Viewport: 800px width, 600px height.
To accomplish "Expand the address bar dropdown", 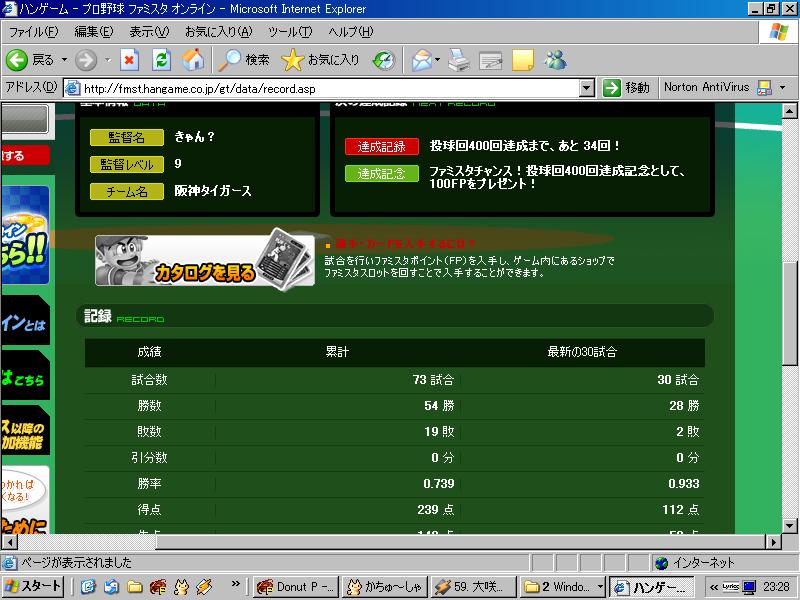I will pyautogui.click(x=587, y=88).
